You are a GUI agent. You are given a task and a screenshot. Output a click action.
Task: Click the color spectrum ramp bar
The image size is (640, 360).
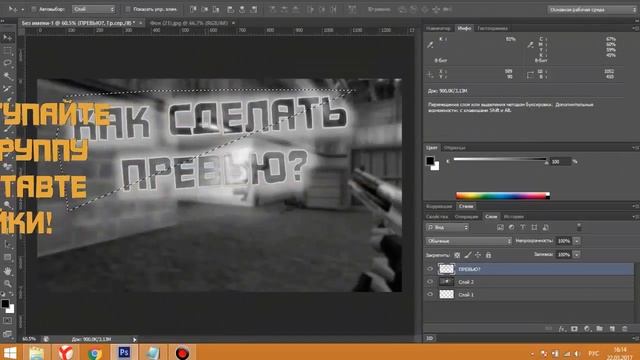pos(502,196)
